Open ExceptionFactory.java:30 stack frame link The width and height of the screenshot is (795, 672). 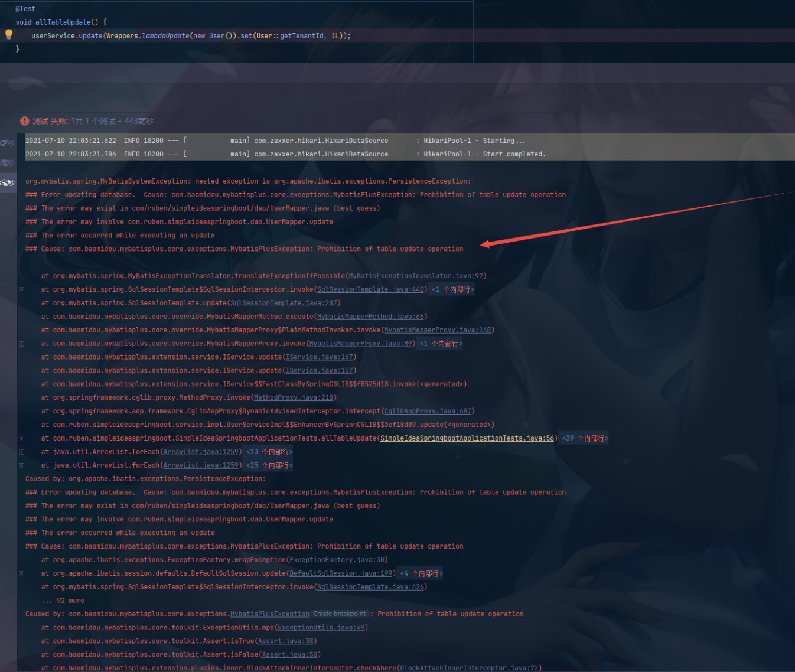(x=337, y=560)
